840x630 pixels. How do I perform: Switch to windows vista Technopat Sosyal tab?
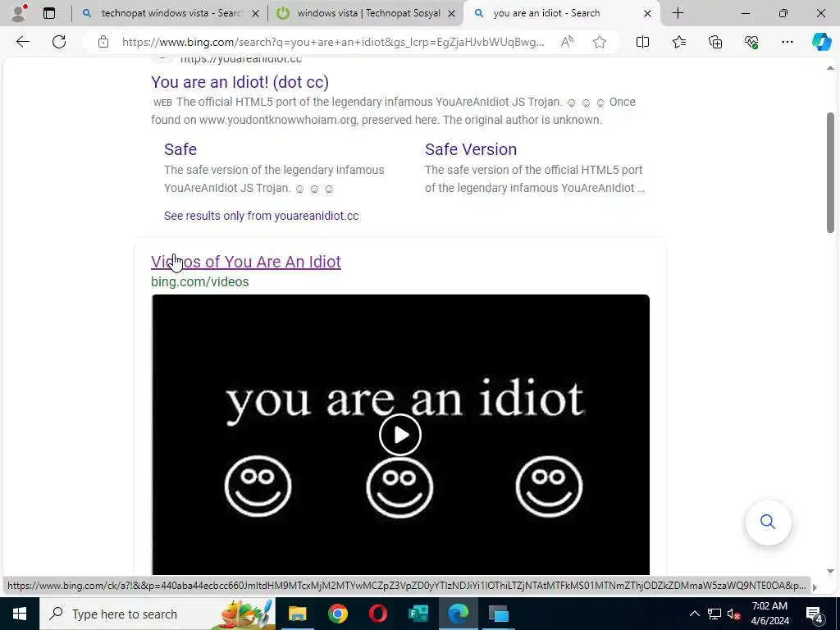point(364,13)
